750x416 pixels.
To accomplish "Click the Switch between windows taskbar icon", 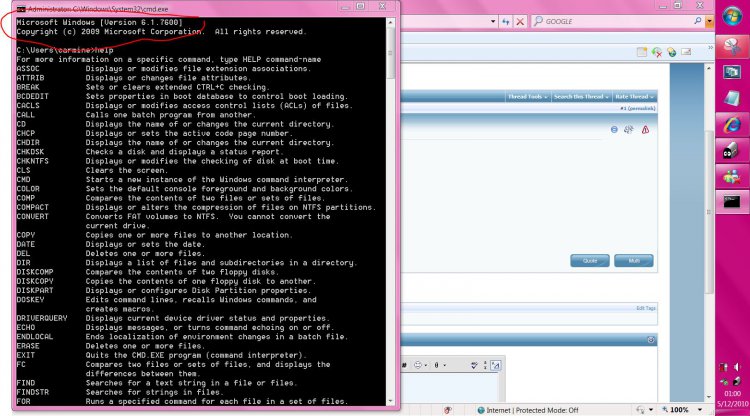I will tap(732, 73).
